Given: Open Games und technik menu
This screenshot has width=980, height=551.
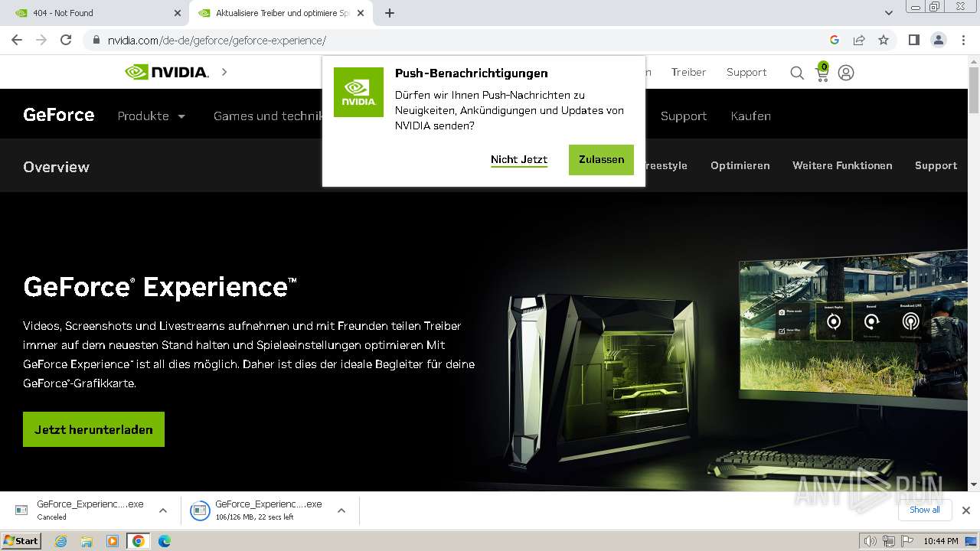Looking at the screenshot, I should point(267,116).
